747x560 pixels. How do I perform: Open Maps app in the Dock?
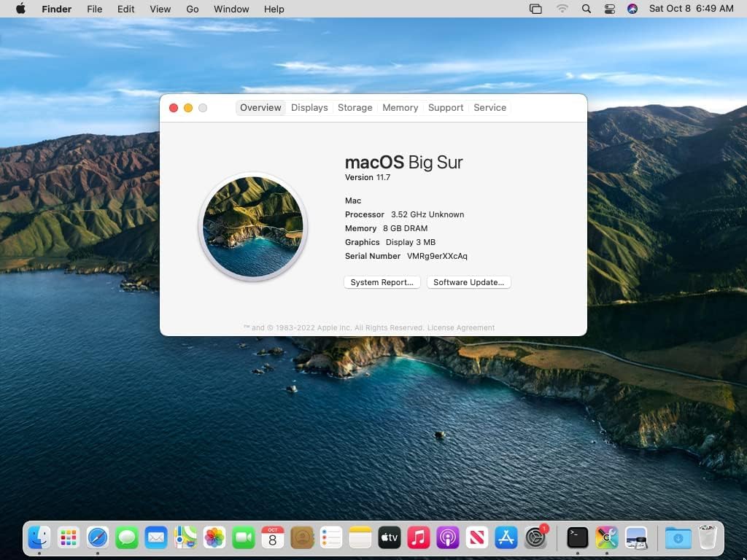pyautogui.click(x=185, y=537)
